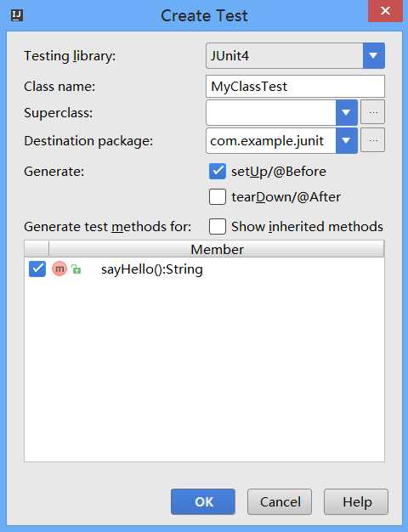Open Help for this dialog
The image size is (408, 532).
356,501
